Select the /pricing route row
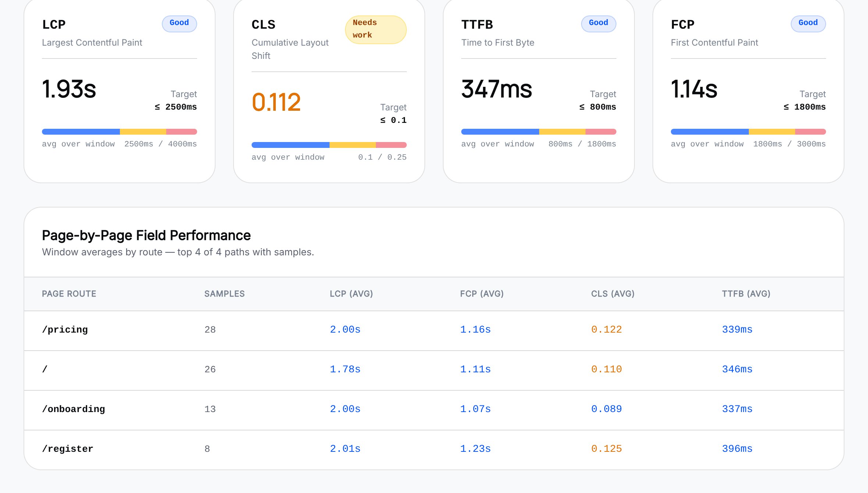This screenshot has width=868, height=493. tap(434, 331)
